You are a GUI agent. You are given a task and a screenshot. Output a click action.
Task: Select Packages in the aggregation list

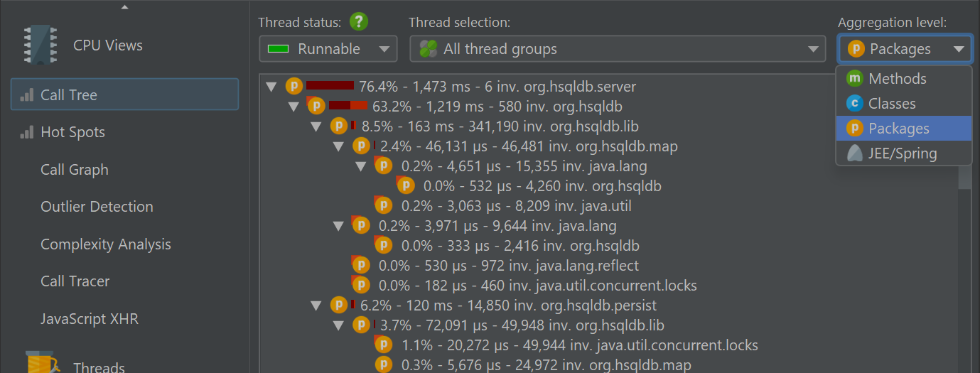[x=904, y=129]
